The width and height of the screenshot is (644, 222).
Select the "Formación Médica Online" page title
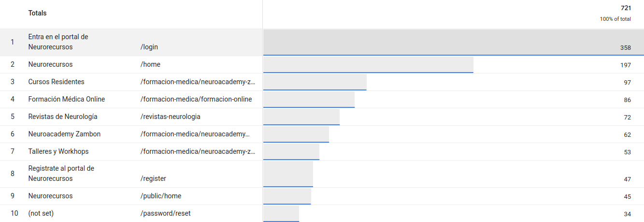click(66, 99)
